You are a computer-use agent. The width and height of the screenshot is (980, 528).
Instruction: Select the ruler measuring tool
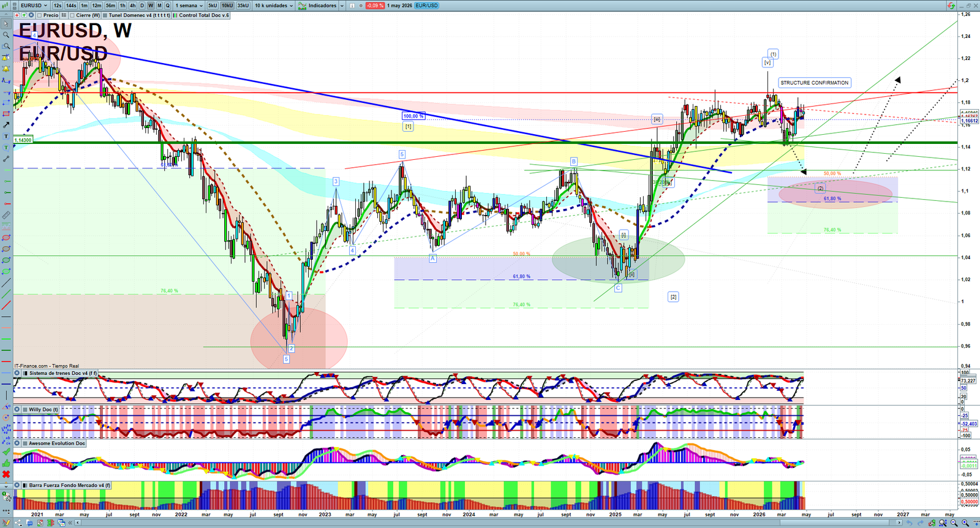click(6, 215)
